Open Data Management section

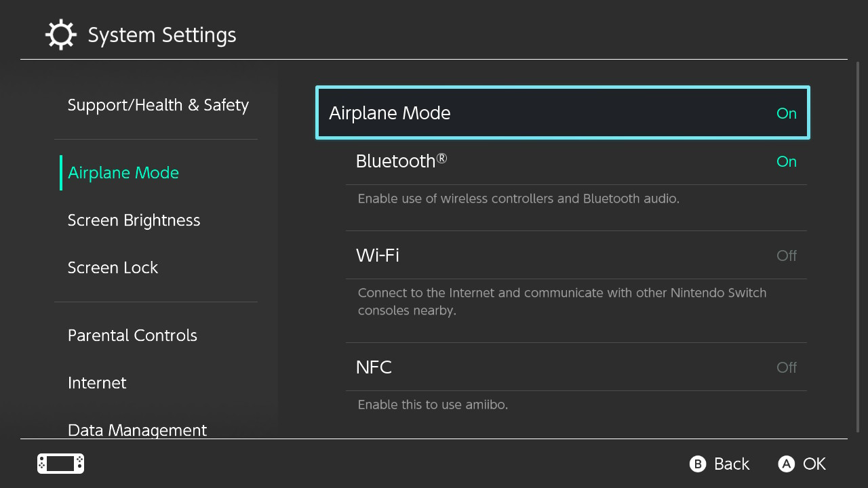pos(137,430)
